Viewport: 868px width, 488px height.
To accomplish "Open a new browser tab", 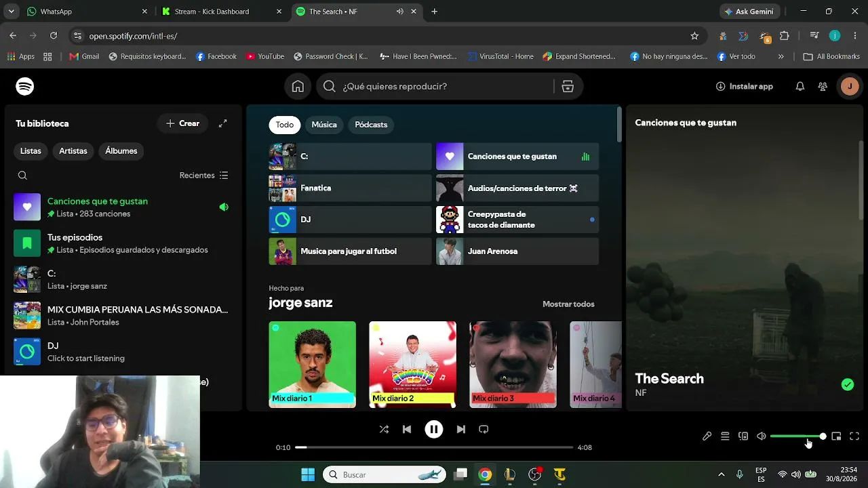I will [x=434, y=12].
